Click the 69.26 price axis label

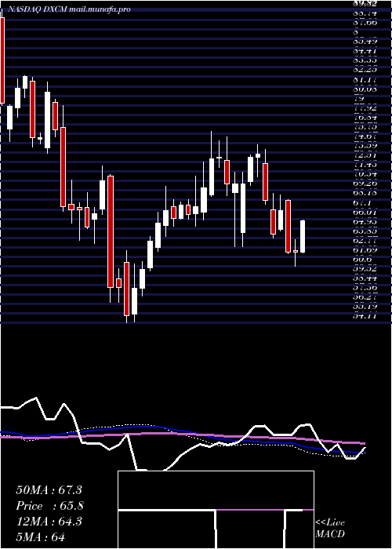365,184
